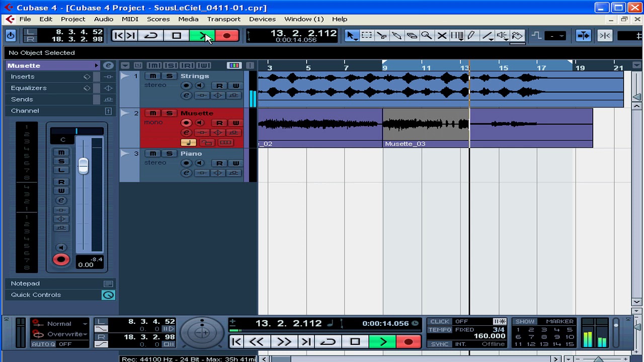Click Record in the bottom transport panel
The width and height of the screenshot is (644, 362).
(409, 342)
